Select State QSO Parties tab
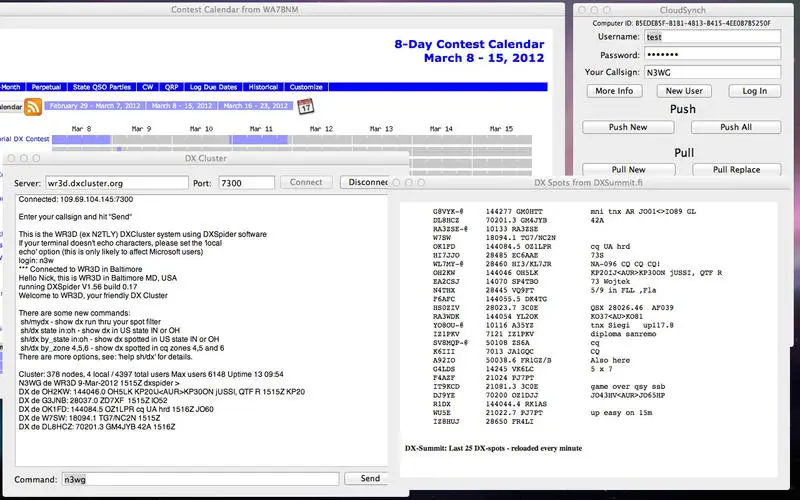This screenshot has height=500, width=800. click(102, 87)
